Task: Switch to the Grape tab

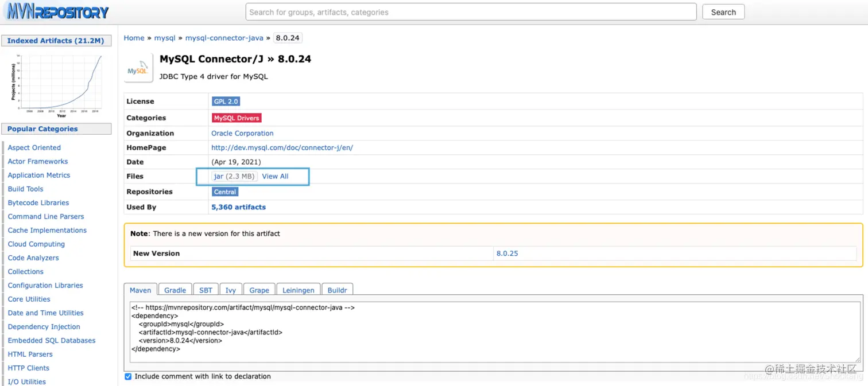Action: tap(259, 290)
